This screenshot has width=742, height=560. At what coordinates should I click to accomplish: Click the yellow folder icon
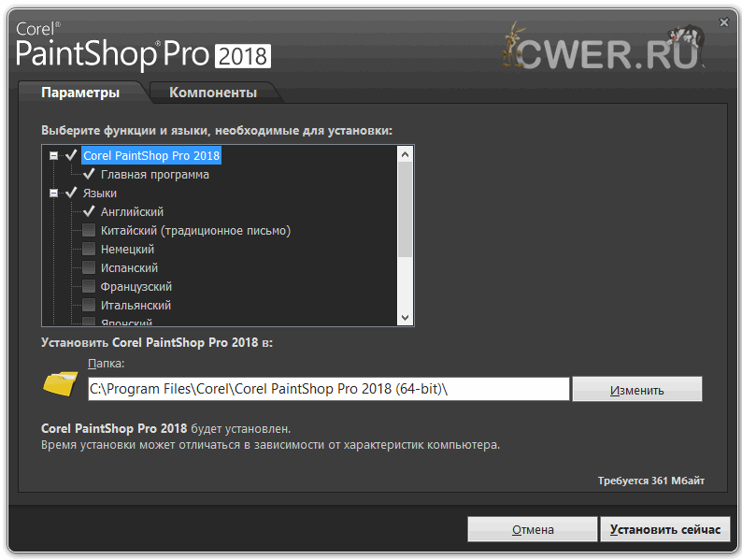[x=61, y=383]
